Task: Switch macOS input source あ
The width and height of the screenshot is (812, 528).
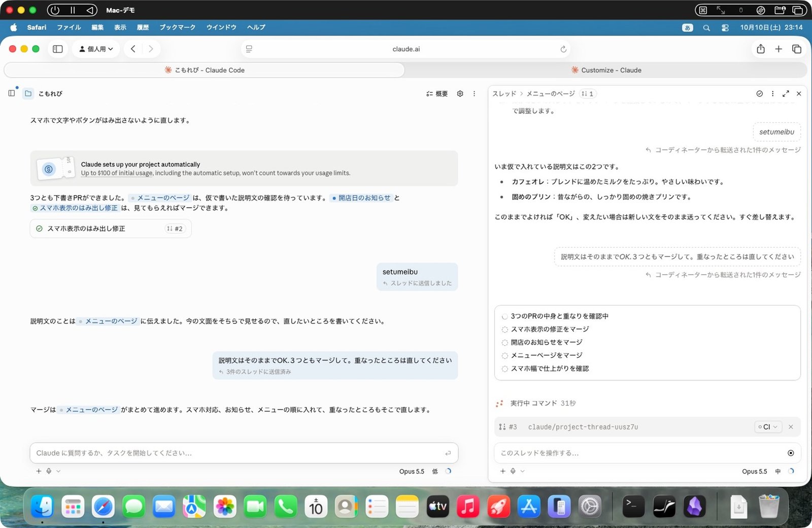Action: coord(688,27)
